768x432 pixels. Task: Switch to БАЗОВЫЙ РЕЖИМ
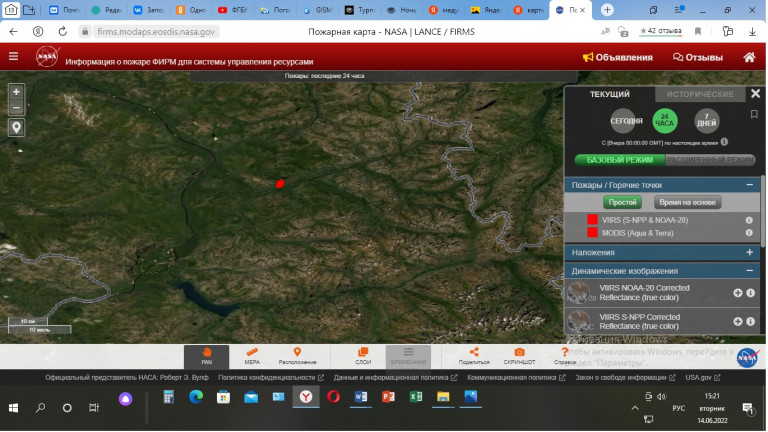pyautogui.click(x=620, y=160)
